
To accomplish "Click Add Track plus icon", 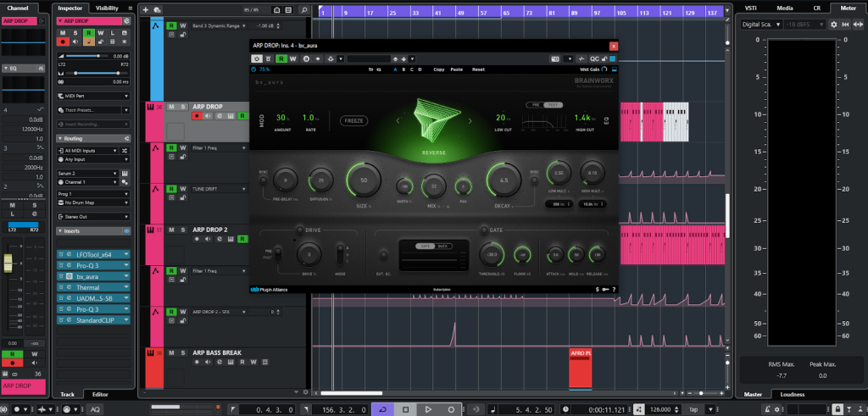I will click(146, 9).
